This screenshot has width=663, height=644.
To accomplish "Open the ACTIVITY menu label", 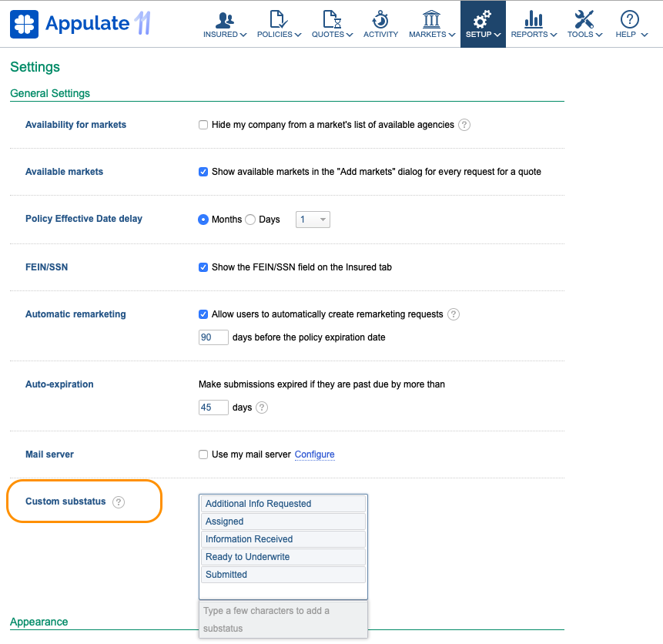I will click(380, 34).
